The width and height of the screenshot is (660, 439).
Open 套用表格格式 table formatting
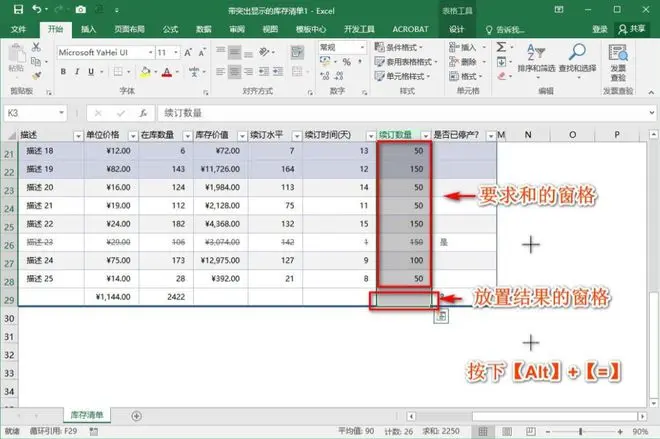406,62
